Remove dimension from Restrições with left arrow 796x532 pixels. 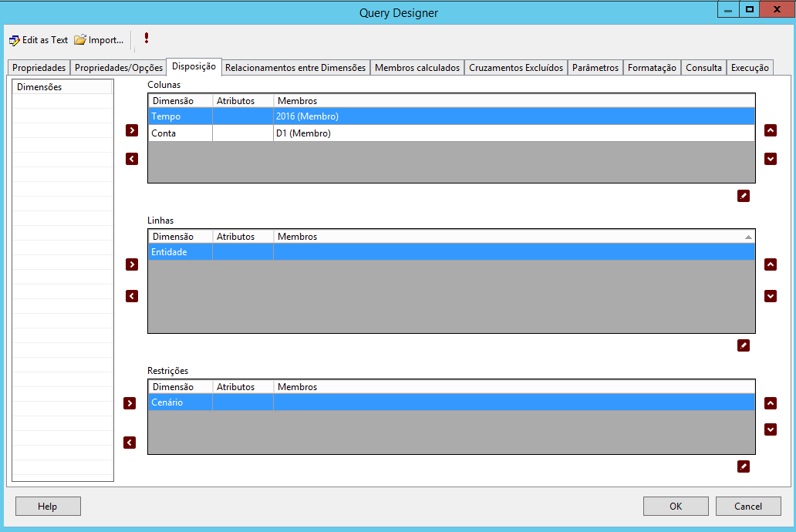click(130, 443)
